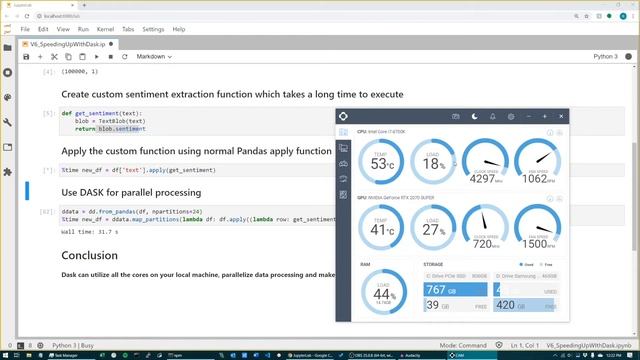Screen dimensions: 640x360
Task: Open the command palette sidebar icon
Action: pyautogui.click(x=7, y=98)
